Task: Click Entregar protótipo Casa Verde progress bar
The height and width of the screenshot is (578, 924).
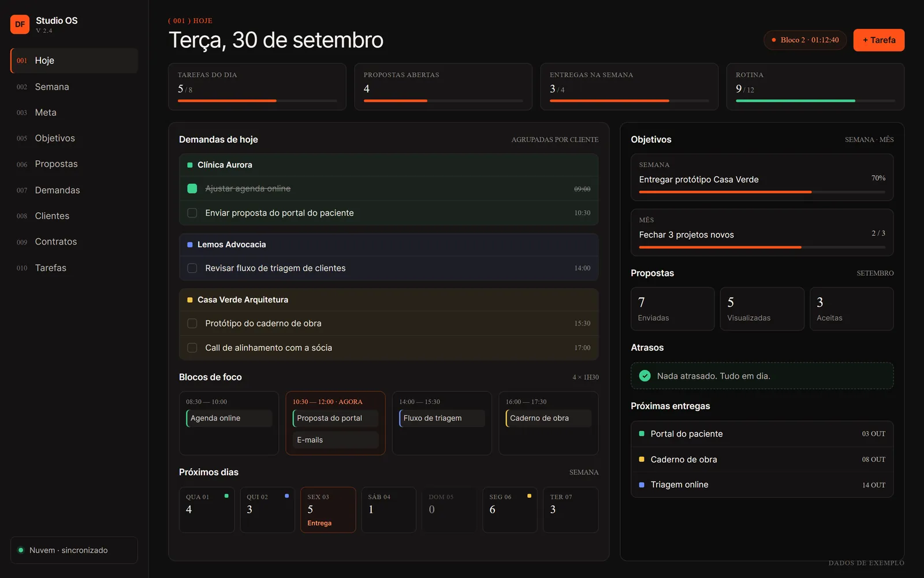Action: point(762,192)
